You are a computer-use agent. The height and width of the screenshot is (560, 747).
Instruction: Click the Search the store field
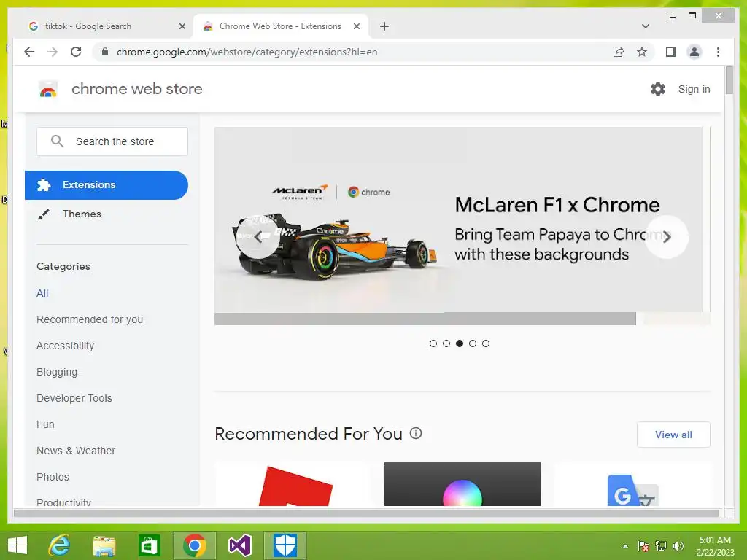(x=112, y=141)
